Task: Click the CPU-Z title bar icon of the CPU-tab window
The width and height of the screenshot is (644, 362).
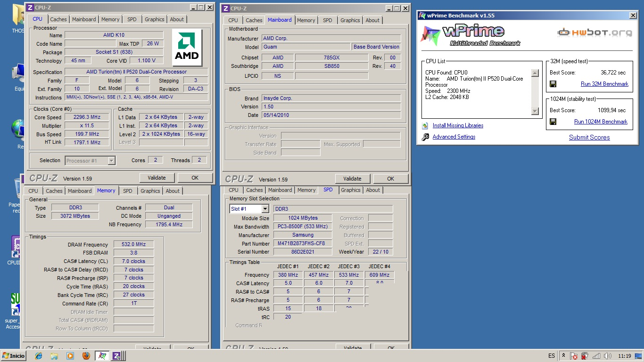Action: (x=30, y=8)
